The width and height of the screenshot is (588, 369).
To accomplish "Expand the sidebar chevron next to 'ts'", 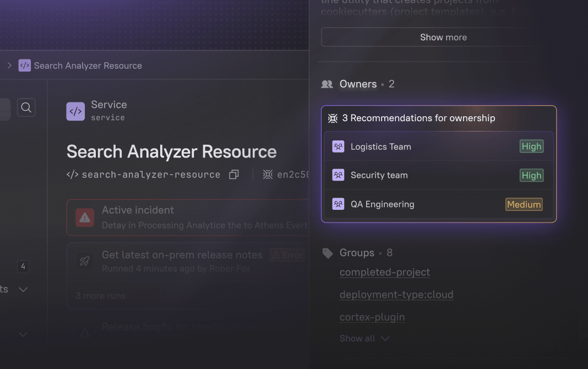I will click(23, 290).
